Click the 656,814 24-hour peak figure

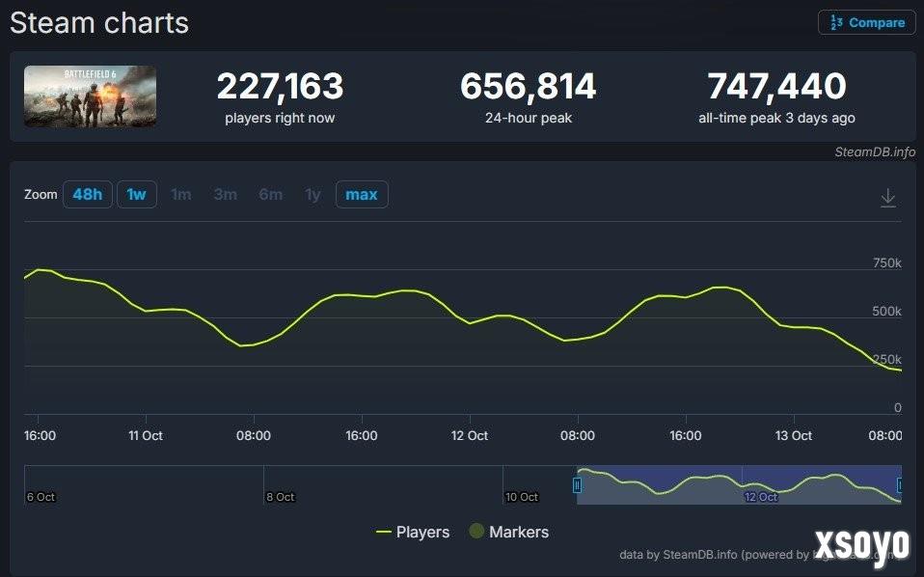click(529, 87)
